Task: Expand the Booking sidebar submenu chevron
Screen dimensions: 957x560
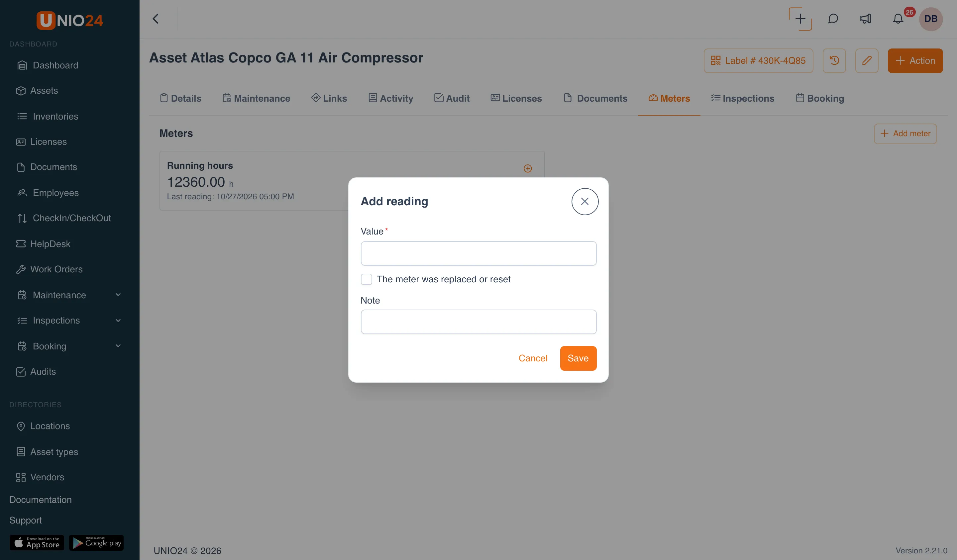Action: [x=118, y=346]
